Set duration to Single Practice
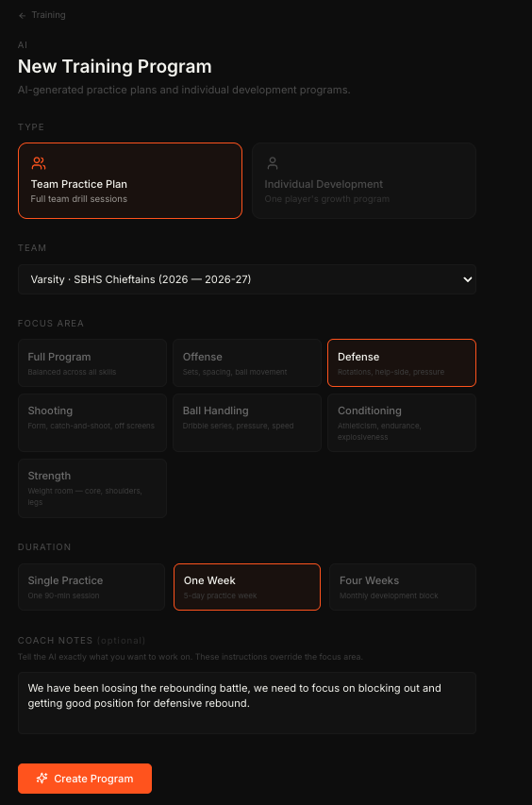532x805 pixels. (x=91, y=587)
